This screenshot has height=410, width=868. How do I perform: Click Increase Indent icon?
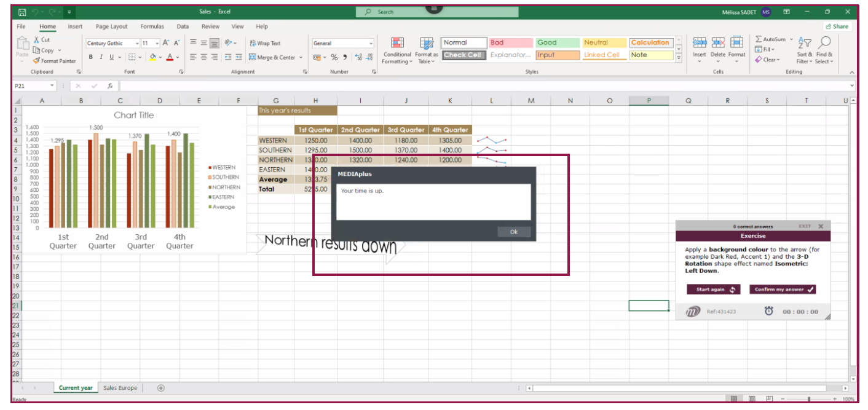point(239,57)
